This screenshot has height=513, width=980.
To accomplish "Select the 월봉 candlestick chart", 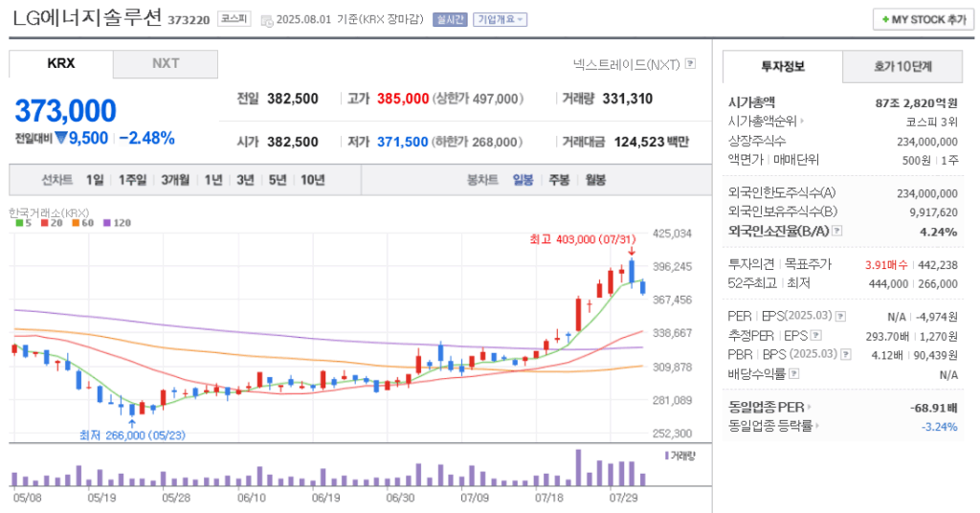I will point(595,180).
